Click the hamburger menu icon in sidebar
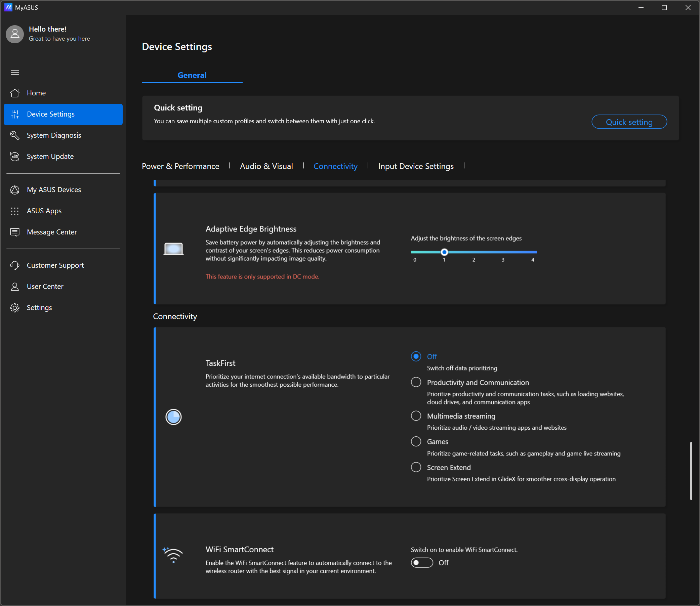 [x=14, y=72]
